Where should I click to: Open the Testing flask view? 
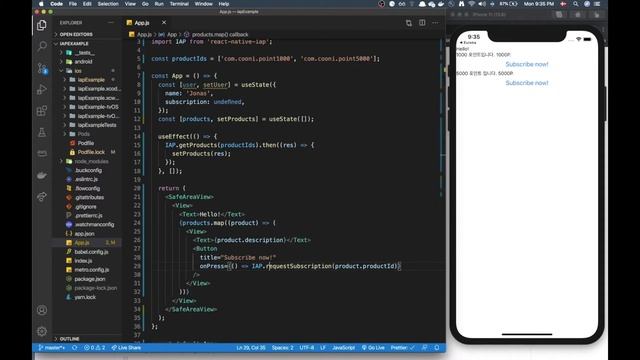tap(42, 132)
